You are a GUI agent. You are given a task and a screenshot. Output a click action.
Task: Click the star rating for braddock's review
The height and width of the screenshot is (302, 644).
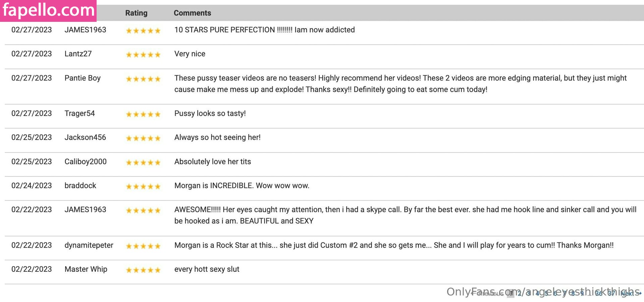coord(143,187)
